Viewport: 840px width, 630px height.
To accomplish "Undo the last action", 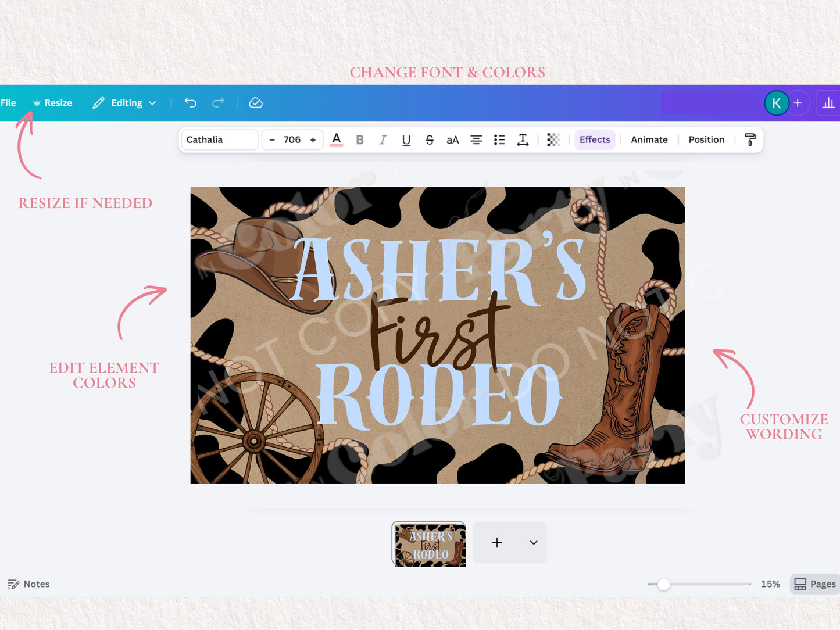I will click(191, 103).
